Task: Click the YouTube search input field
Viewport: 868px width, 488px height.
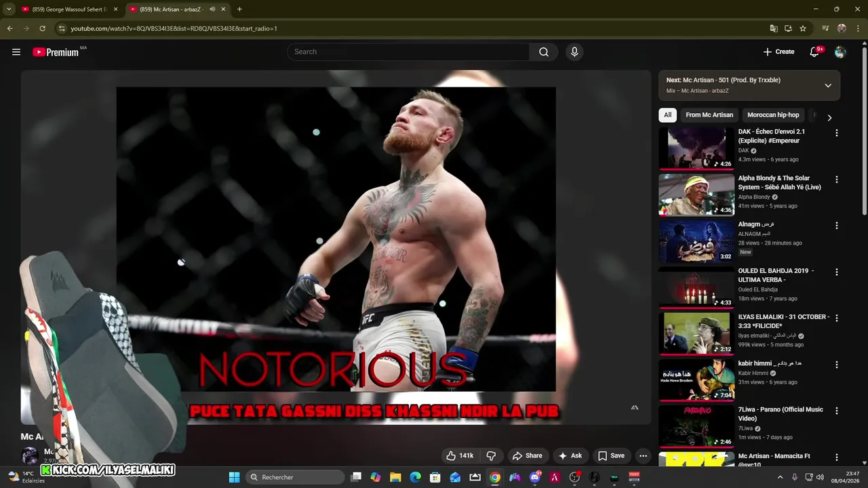Action: coord(409,52)
